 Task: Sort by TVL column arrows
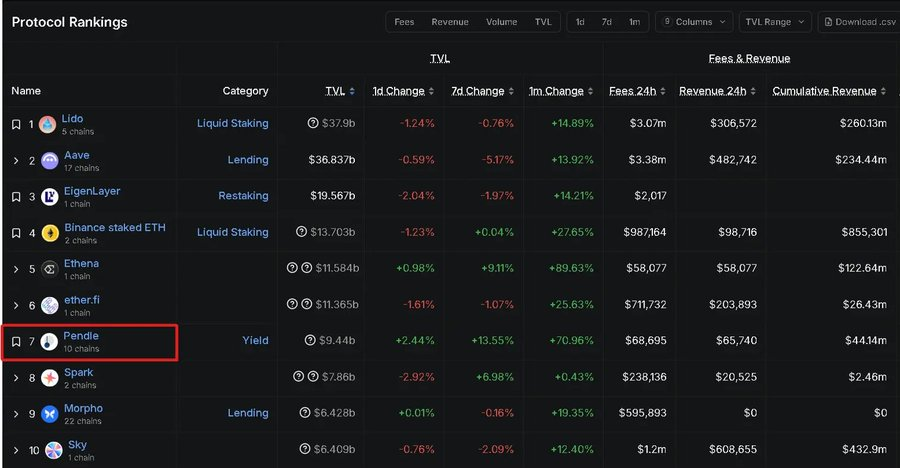(352, 91)
